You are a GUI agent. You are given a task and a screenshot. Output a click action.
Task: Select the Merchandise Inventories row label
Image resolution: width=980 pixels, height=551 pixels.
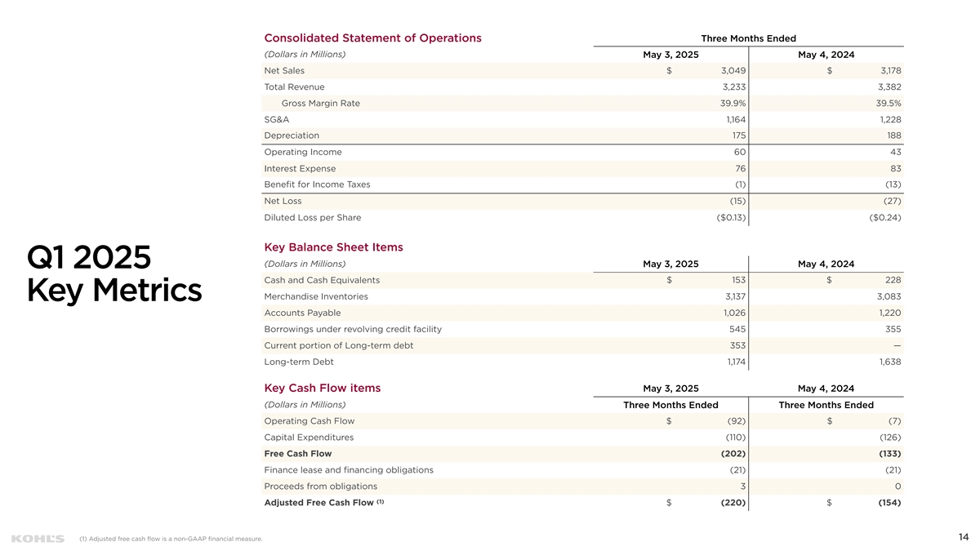tap(316, 296)
